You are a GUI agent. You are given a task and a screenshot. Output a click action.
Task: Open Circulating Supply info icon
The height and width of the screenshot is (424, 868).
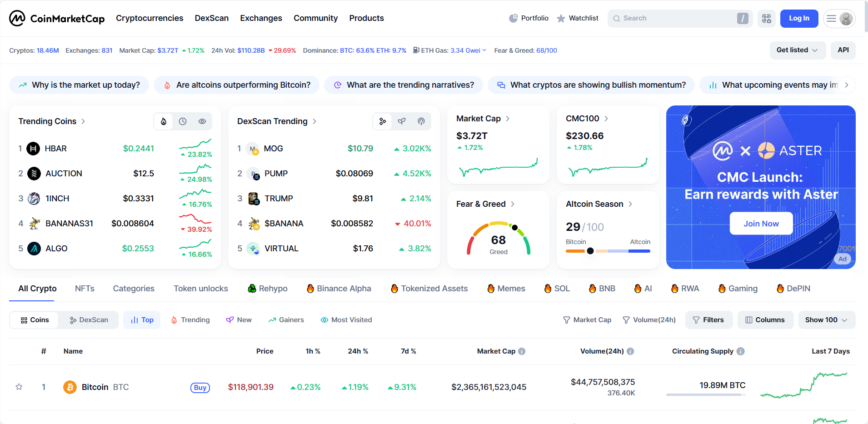(x=741, y=351)
